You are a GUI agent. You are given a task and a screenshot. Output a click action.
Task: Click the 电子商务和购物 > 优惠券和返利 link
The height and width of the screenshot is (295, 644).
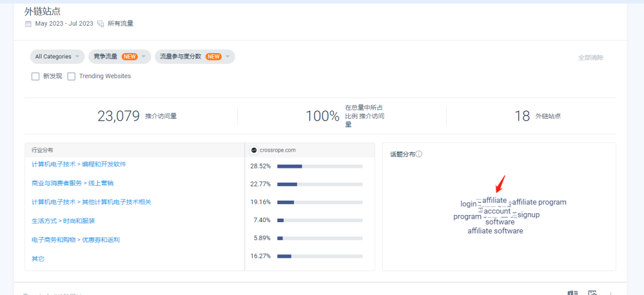[76, 239]
